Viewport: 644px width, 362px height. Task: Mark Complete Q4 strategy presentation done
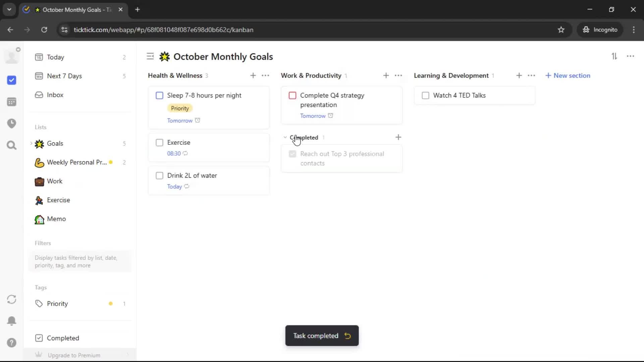(x=292, y=96)
